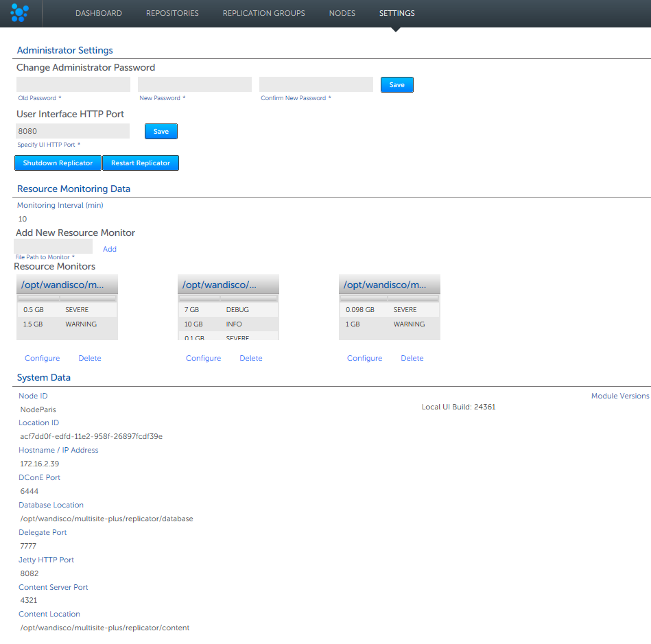651x644 pixels.
Task: Click progress bar of the 7 GB DEBUG monitor
Action: coord(228,298)
